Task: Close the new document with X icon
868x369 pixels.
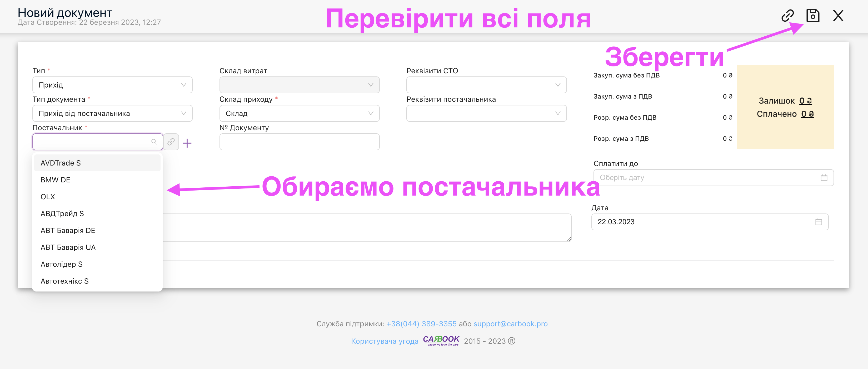Action: [838, 16]
